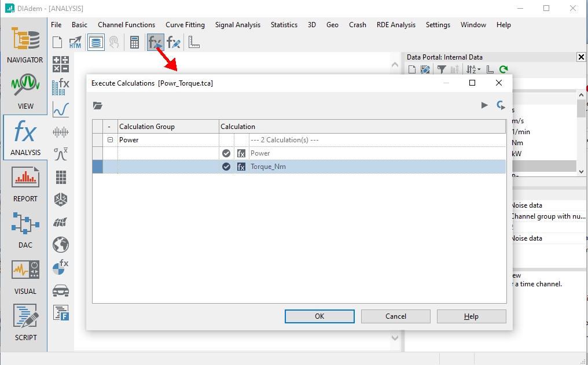The image size is (588, 365).
Task: Click the calculator icon in the toolbar
Action: point(134,42)
